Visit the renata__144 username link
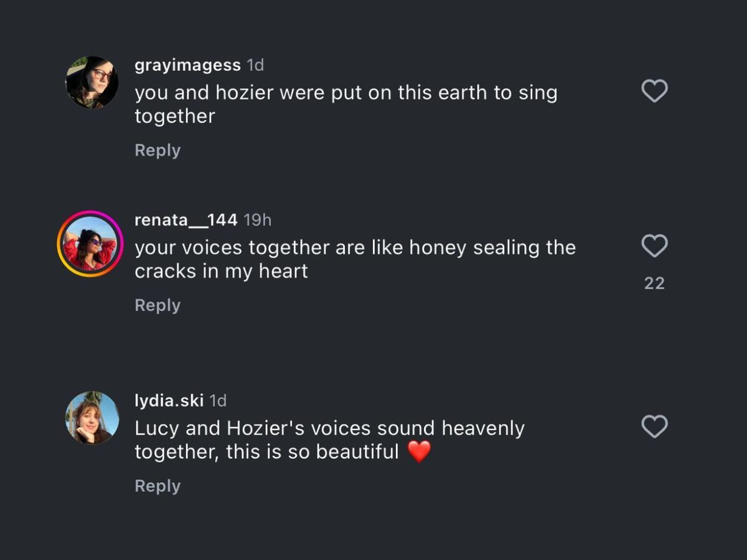Viewport: 747px width, 560px height. coord(186,220)
